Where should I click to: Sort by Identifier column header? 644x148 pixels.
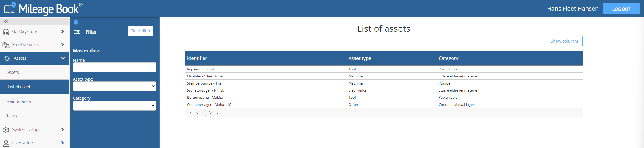(x=197, y=58)
